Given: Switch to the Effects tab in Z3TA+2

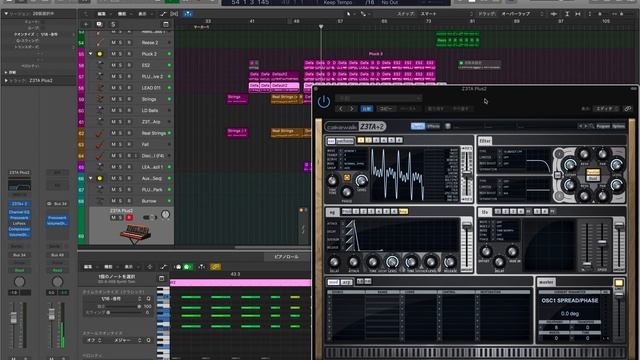Looking at the screenshot, I should 433,126.
